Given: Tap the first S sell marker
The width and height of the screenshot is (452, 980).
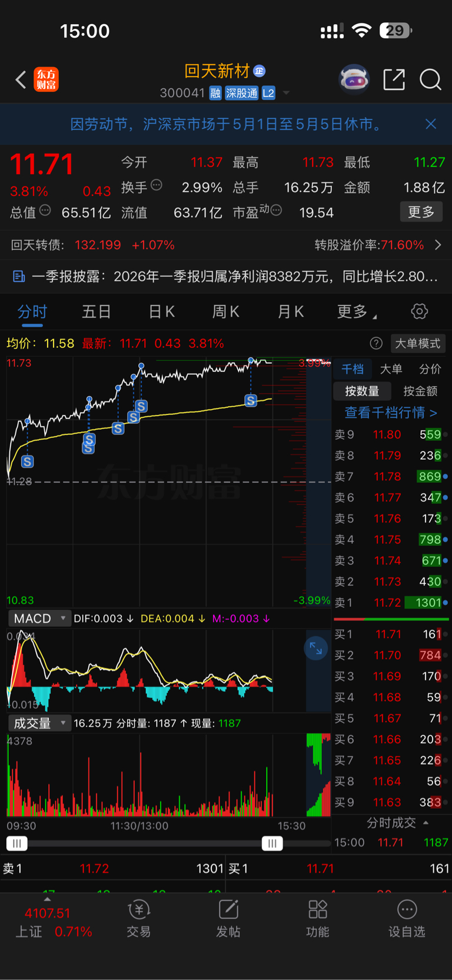Looking at the screenshot, I should (28, 462).
